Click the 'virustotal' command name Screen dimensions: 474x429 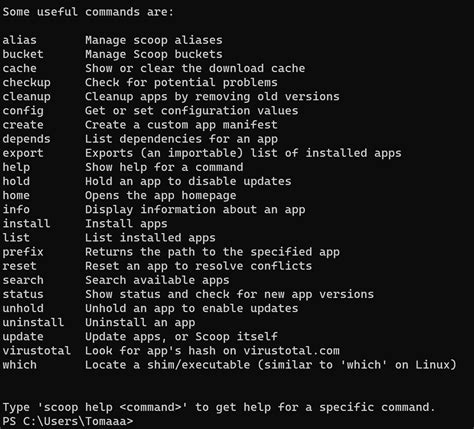point(37,351)
